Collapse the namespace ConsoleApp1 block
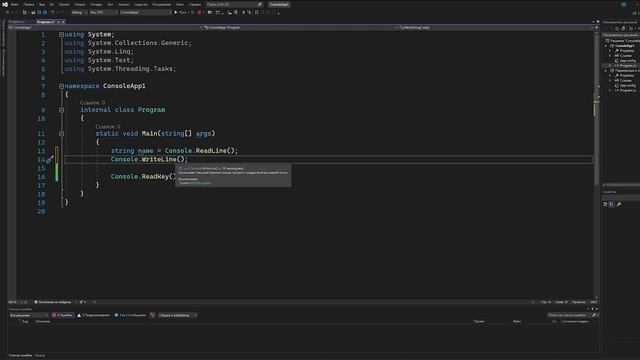The height and width of the screenshot is (360, 640). 61,86
